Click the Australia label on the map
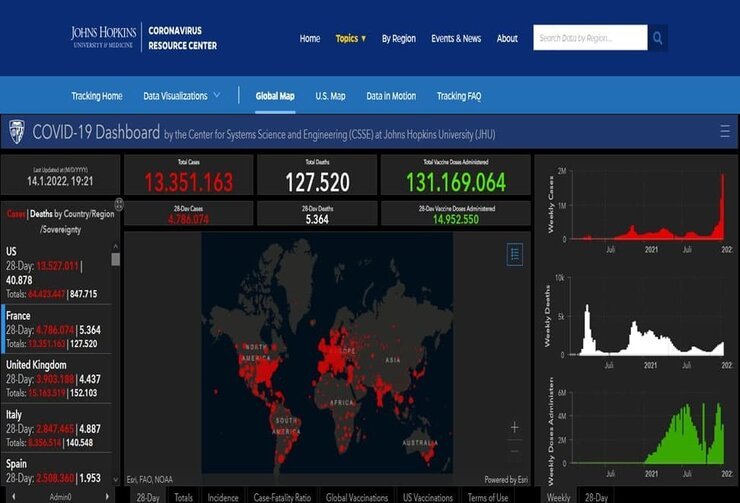This screenshot has width=740, height=503. tap(420, 443)
